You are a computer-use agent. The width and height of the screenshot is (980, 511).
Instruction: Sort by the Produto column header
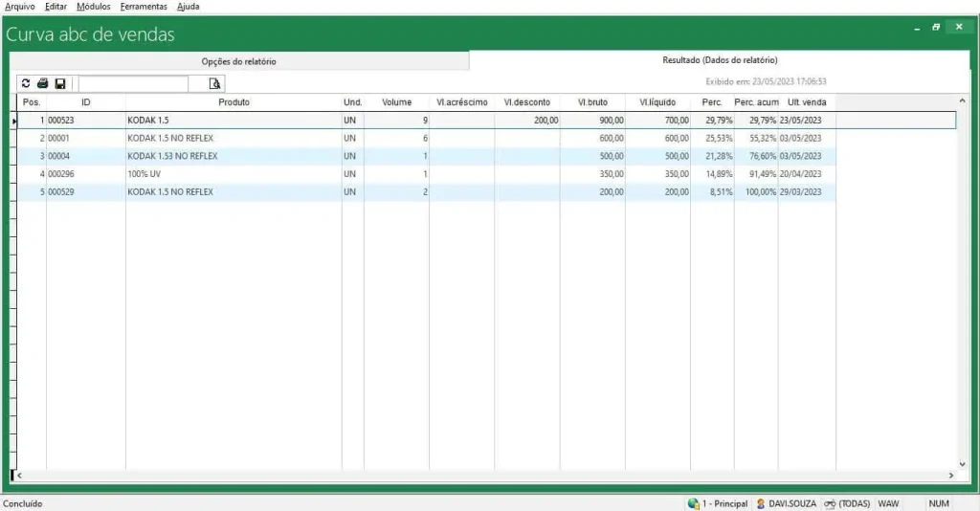point(234,101)
